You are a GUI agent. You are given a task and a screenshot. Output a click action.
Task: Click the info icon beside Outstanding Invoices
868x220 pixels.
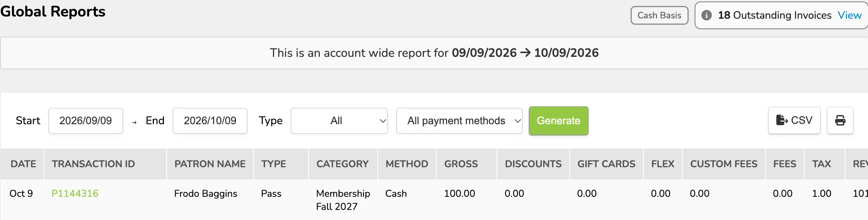706,15
